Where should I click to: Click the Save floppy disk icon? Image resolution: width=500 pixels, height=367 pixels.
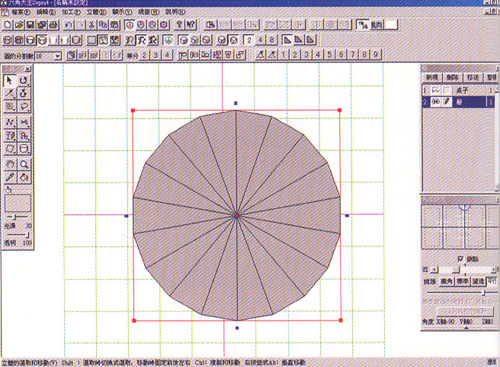click(30, 25)
